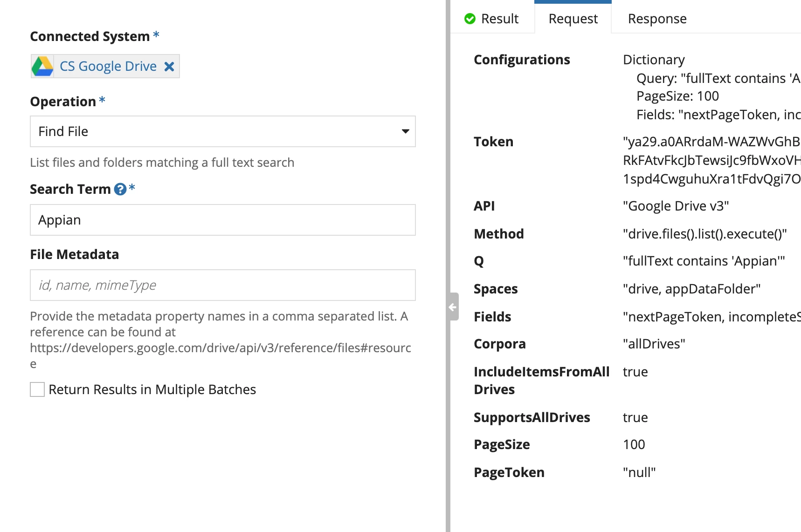Click the token line starting with RkFAtvFkc
The width and height of the screenshot is (801, 532).
pyautogui.click(x=711, y=160)
